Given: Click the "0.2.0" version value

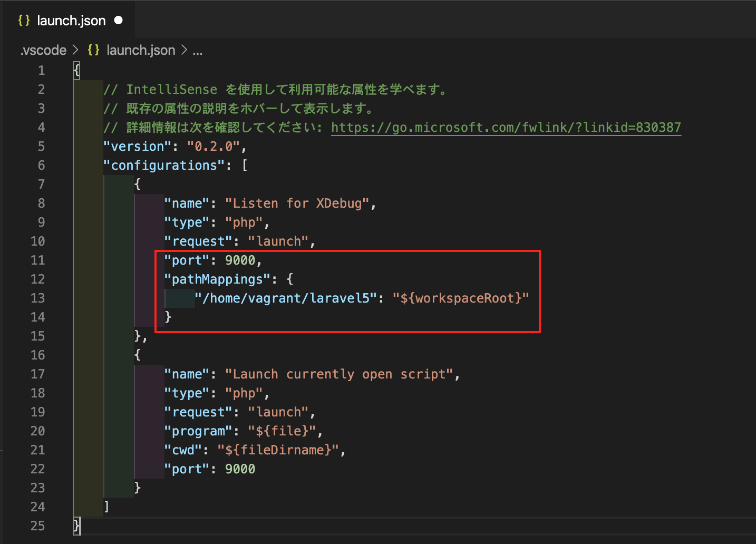Looking at the screenshot, I should coord(214,147).
